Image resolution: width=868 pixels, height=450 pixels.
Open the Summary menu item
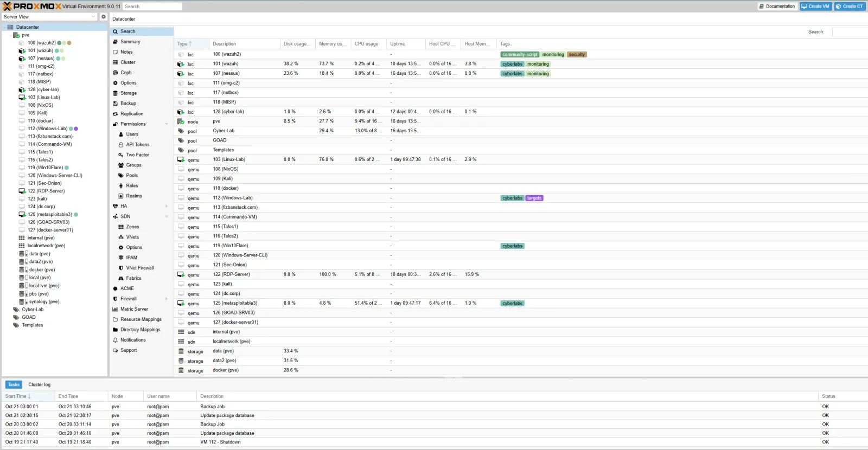pyautogui.click(x=141, y=42)
